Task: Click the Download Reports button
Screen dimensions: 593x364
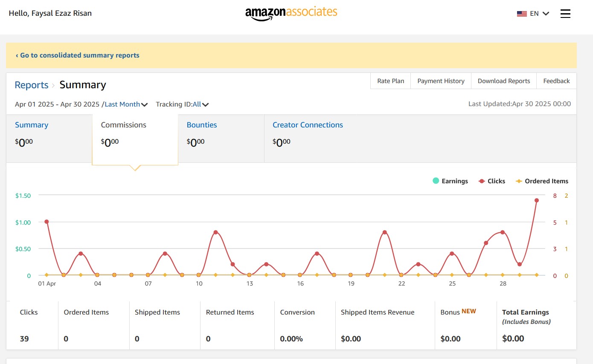Action: pos(504,81)
